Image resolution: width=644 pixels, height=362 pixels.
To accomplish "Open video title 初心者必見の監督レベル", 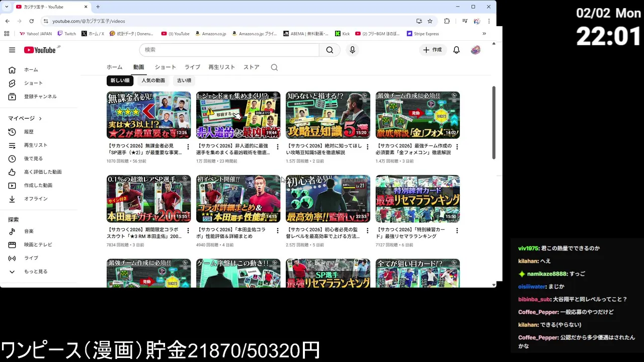I will 323,233.
